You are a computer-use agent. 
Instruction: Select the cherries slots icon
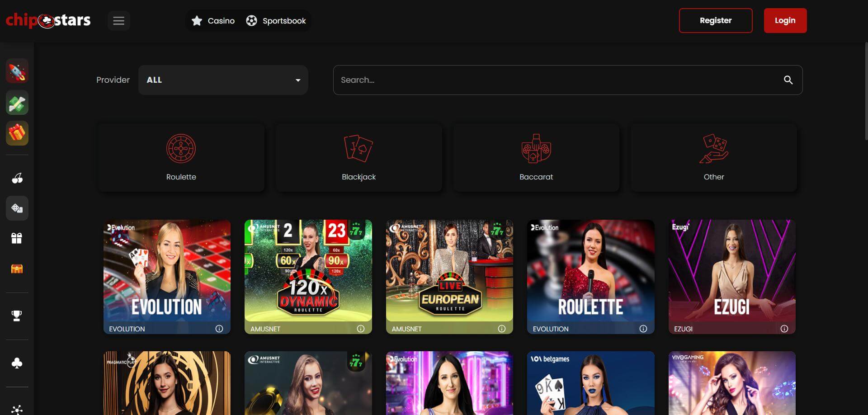coord(17,178)
